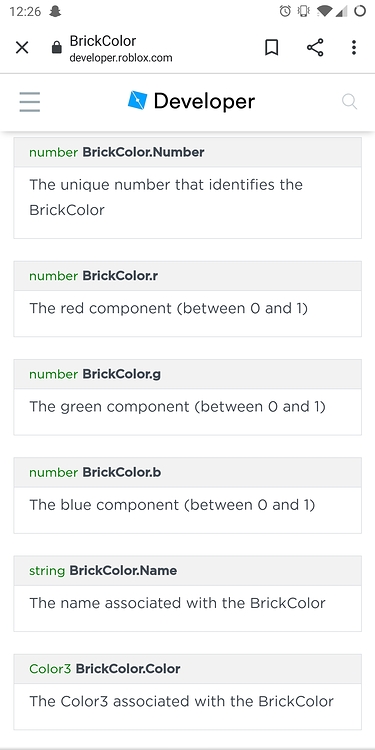Screen dimensions: 375x750
Task: Open the search magnifier icon
Action: pos(349,101)
